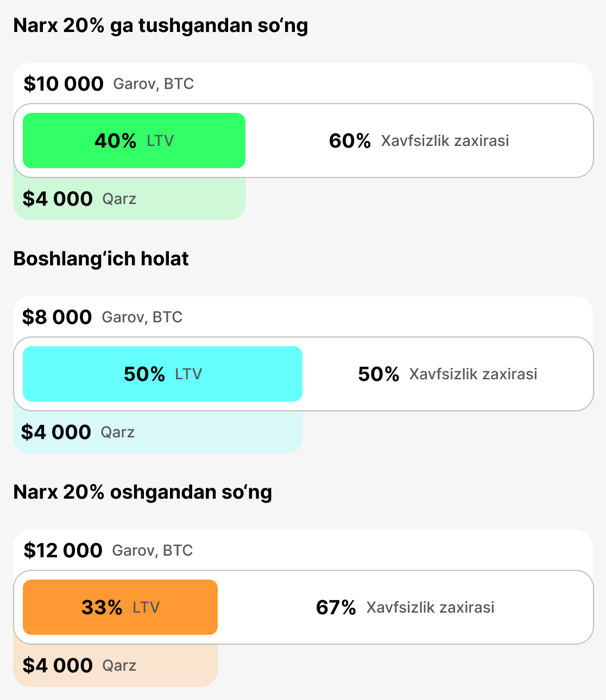The image size is (606, 700).
Task: Select the "Boshlang'ich holat" heading
Action: [x=101, y=259]
